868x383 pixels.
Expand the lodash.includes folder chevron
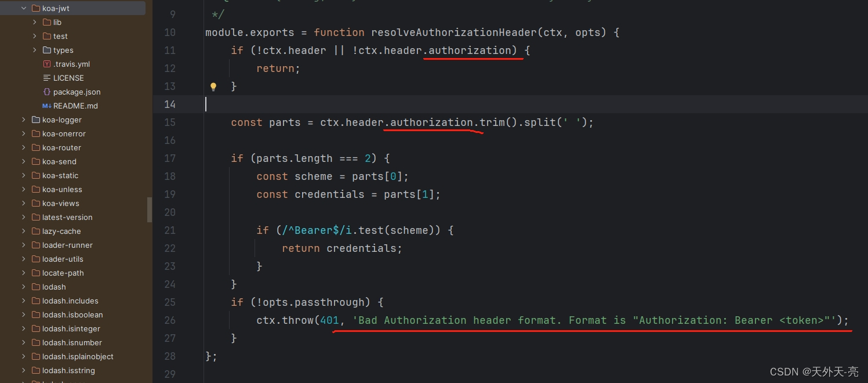24,301
